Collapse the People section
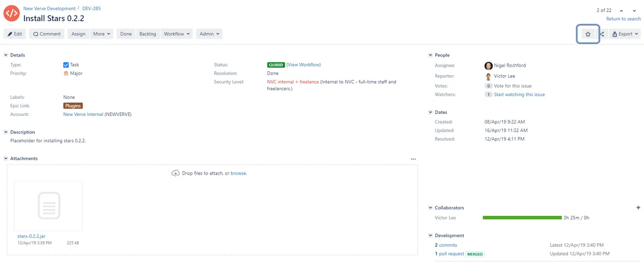644x262 pixels. [430, 55]
